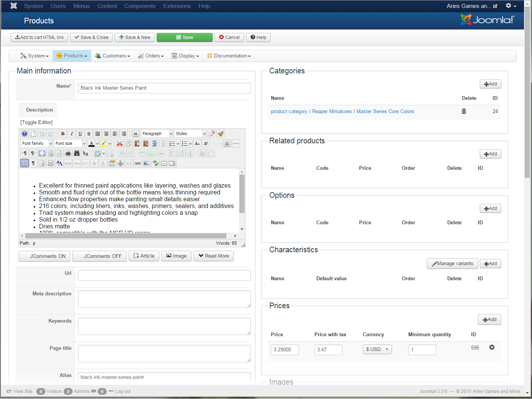Delete category with the trash icon
Viewport: 532px width, 399px height.
click(464, 111)
